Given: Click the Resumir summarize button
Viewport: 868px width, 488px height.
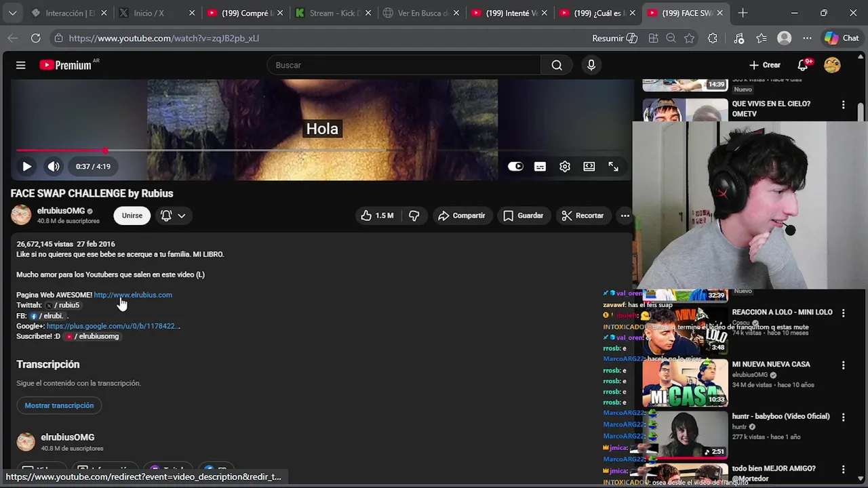Looking at the screenshot, I should coord(615,38).
